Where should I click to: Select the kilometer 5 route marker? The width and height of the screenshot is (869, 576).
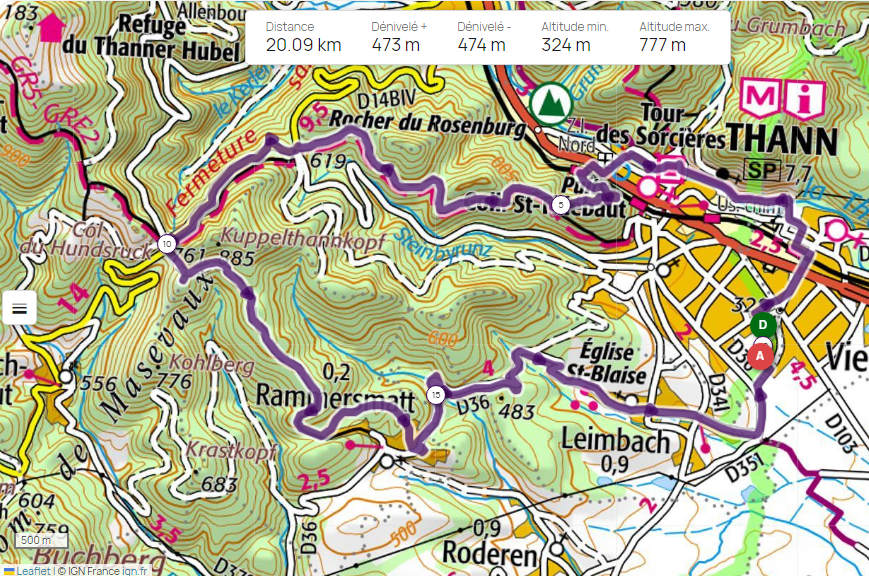(x=561, y=205)
